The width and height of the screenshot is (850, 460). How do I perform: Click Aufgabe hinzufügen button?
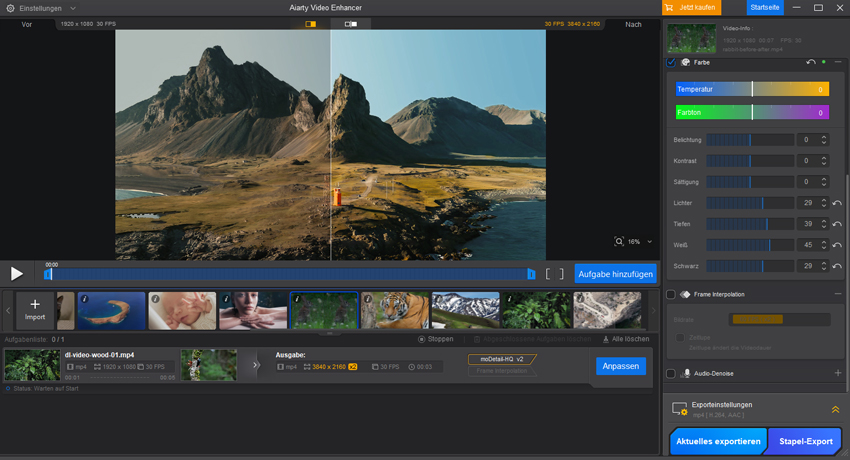[x=615, y=274]
